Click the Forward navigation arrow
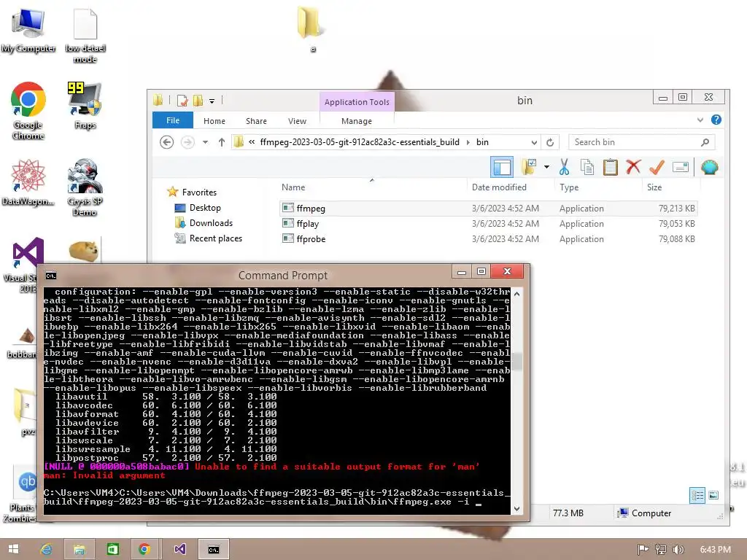Screen dimensions: 747x560 tap(187, 142)
